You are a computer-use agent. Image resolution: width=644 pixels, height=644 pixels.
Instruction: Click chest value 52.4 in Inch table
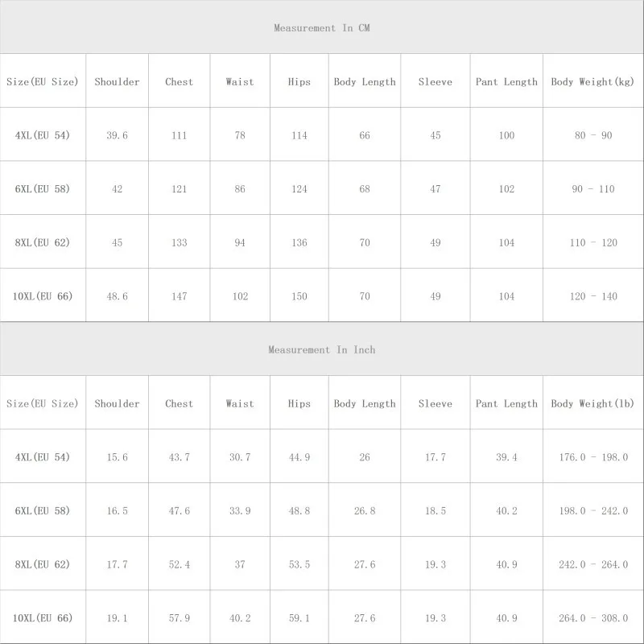point(179,564)
